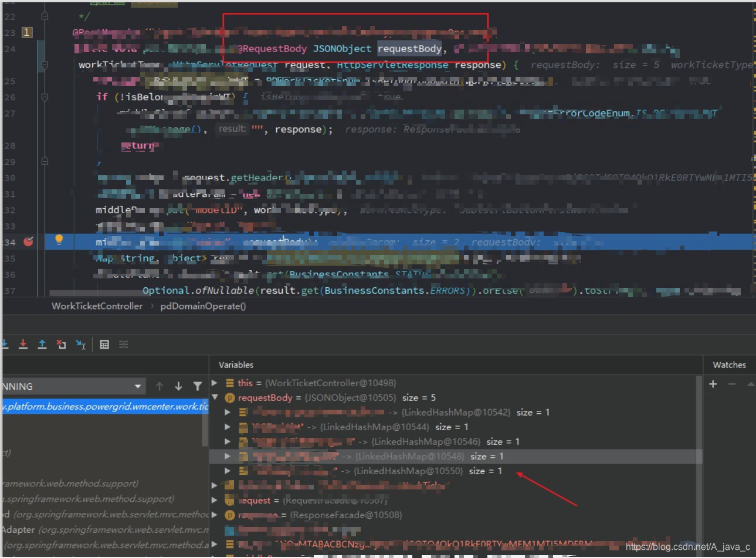The image size is (756, 558).
Task: Click the red Force Step Into icon
Action: (23, 344)
